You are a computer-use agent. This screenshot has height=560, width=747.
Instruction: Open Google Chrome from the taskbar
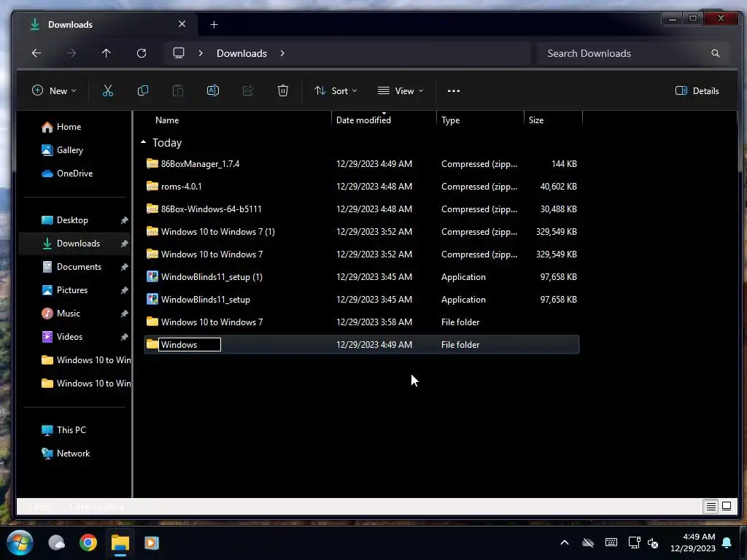tap(88, 542)
